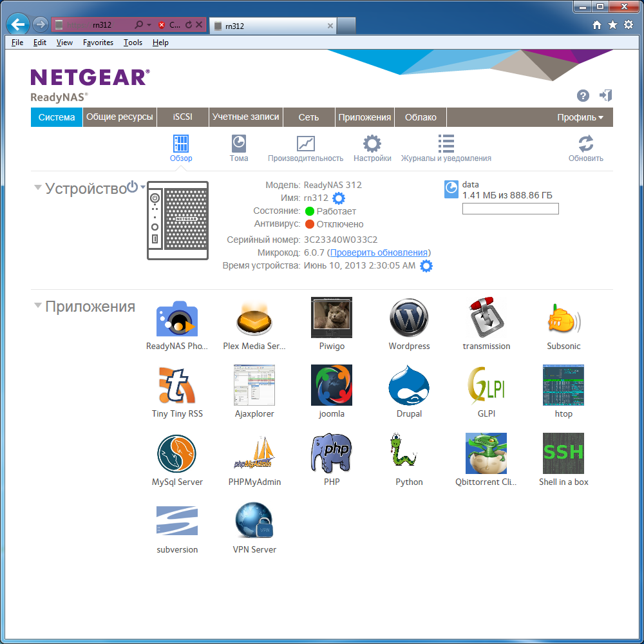Close the rn312 browser tab
The width and height of the screenshot is (644, 644).
330,26
